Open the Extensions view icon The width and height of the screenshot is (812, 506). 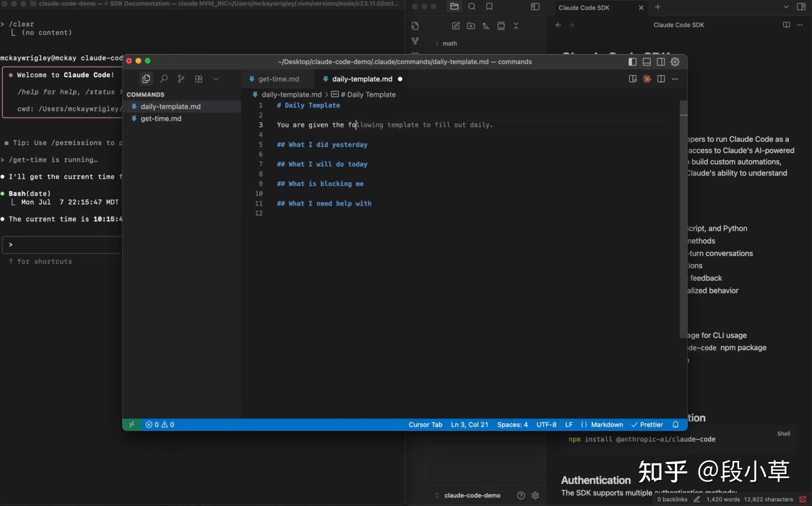coord(199,79)
